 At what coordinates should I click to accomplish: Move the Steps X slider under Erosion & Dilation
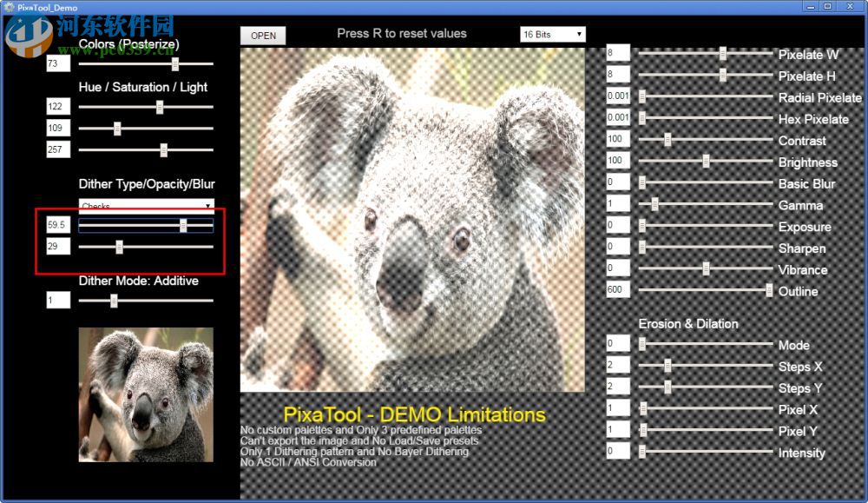click(x=668, y=366)
